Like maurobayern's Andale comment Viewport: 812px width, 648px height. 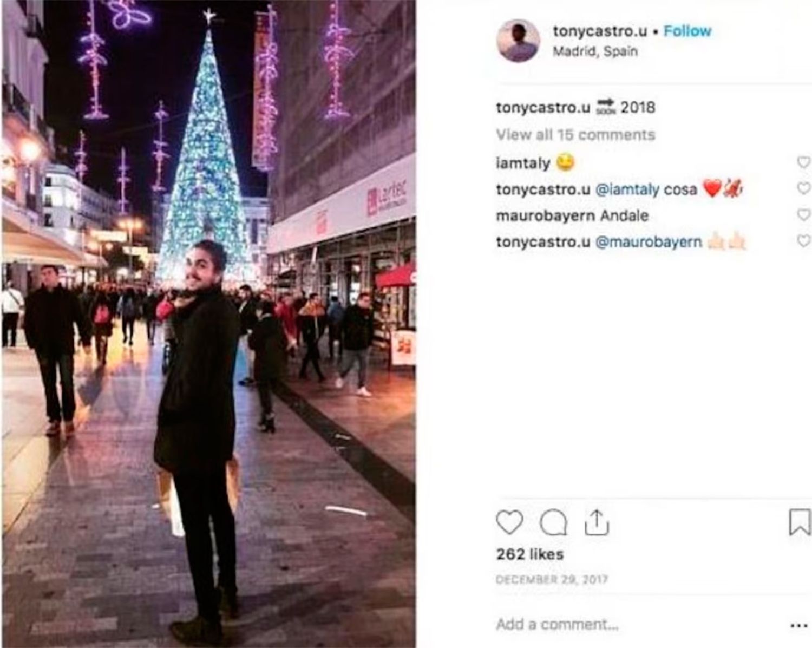804,214
